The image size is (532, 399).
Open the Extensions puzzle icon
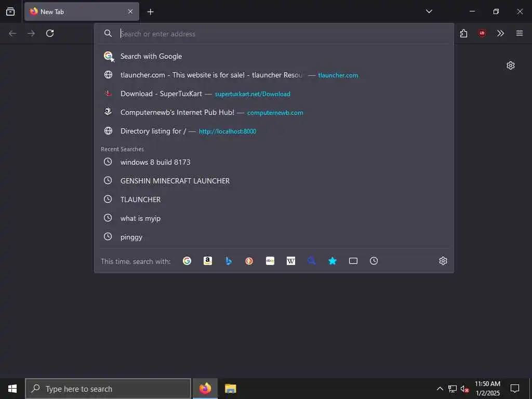pyautogui.click(x=464, y=33)
